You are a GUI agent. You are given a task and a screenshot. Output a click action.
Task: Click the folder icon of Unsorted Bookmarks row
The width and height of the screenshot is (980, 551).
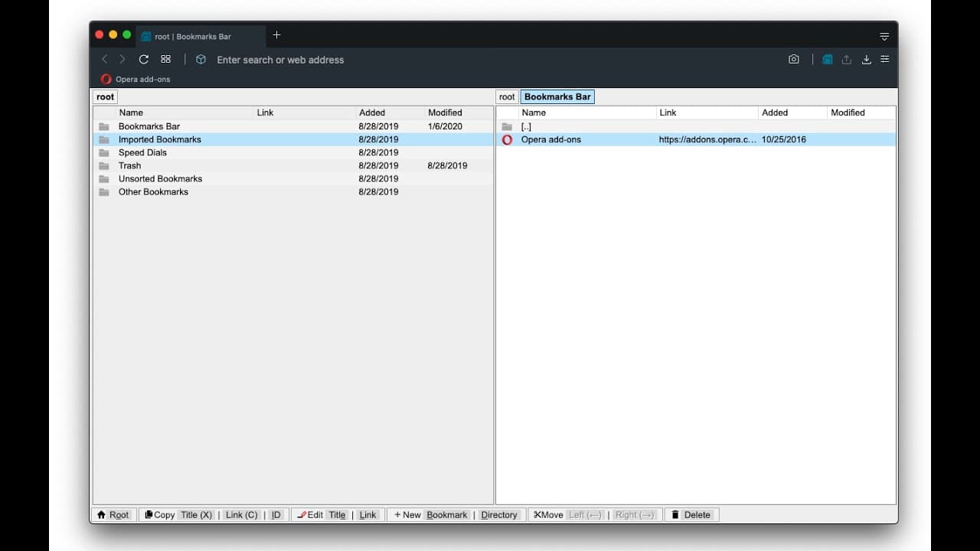[104, 178]
